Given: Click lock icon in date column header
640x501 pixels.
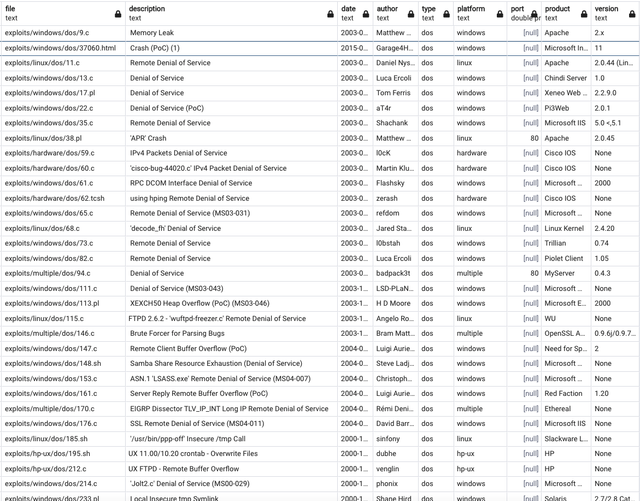Looking at the screenshot, I should (x=366, y=14).
